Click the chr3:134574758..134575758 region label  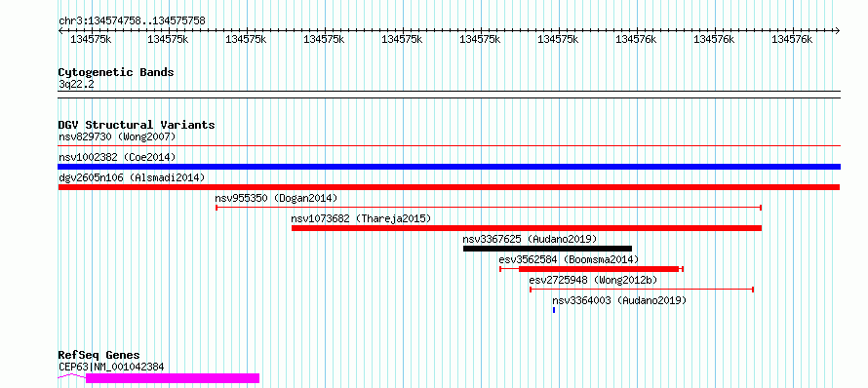[132, 21]
